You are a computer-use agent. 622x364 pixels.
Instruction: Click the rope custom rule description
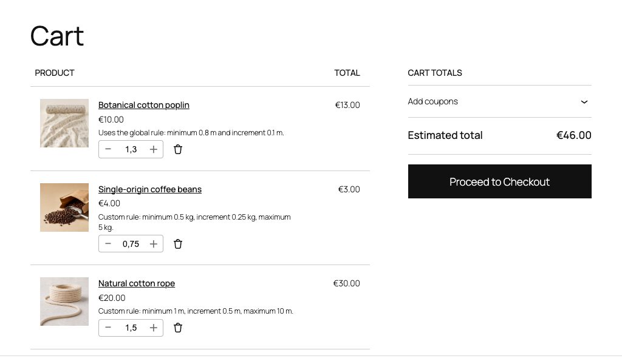196,311
